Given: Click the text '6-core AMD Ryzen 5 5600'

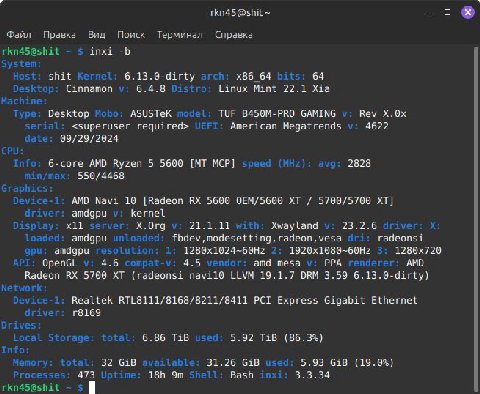Looking at the screenshot, I should (x=116, y=163).
